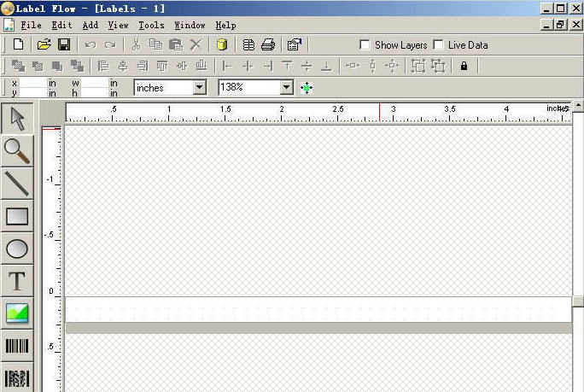The width and height of the screenshot is (584, 392).
Task: Click the Open folder toolbar button
Action: [44, 44]
